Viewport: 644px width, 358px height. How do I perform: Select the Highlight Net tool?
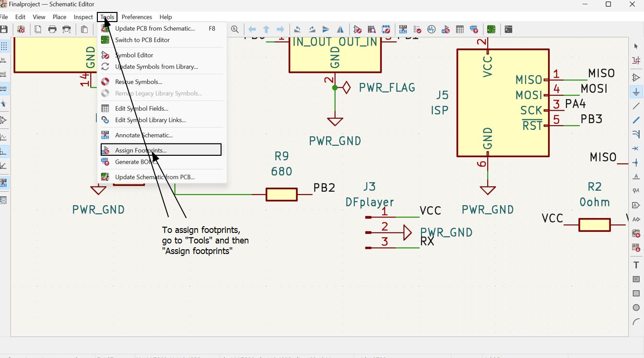(636, 60)
